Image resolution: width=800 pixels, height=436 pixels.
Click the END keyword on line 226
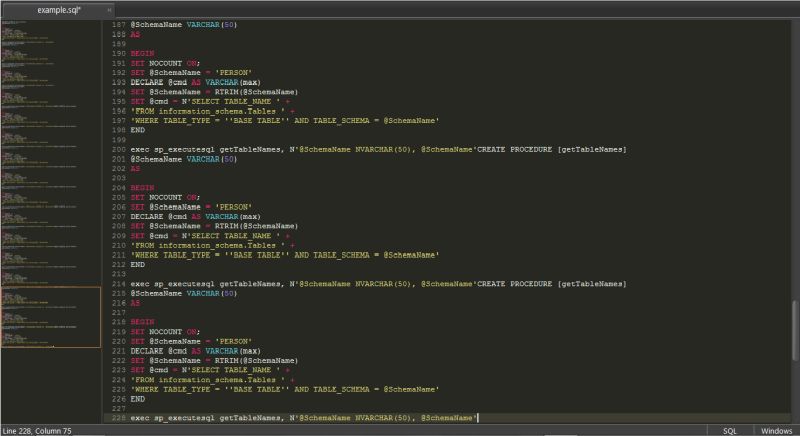click(138, 399)
